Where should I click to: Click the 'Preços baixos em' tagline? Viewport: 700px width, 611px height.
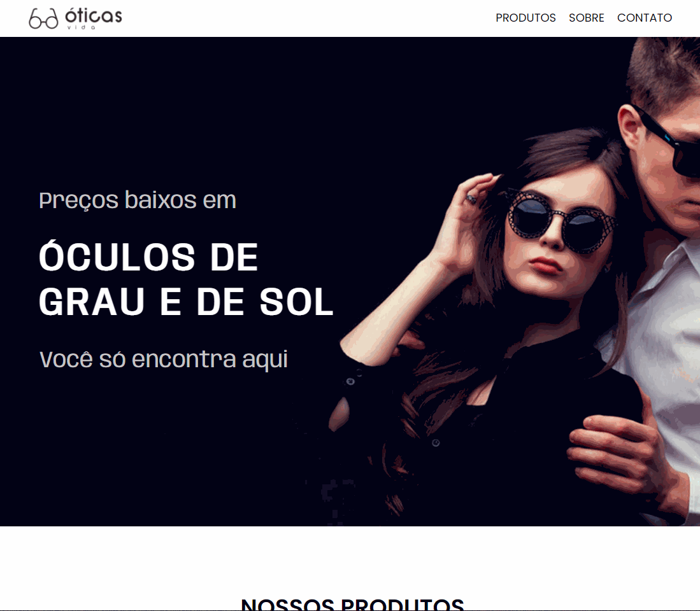point(138,200)
